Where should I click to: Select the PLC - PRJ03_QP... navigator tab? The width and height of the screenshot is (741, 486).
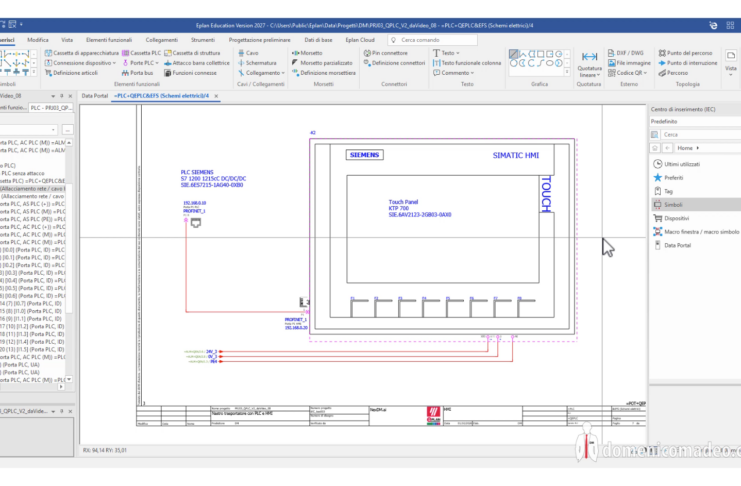coord(51,108)
